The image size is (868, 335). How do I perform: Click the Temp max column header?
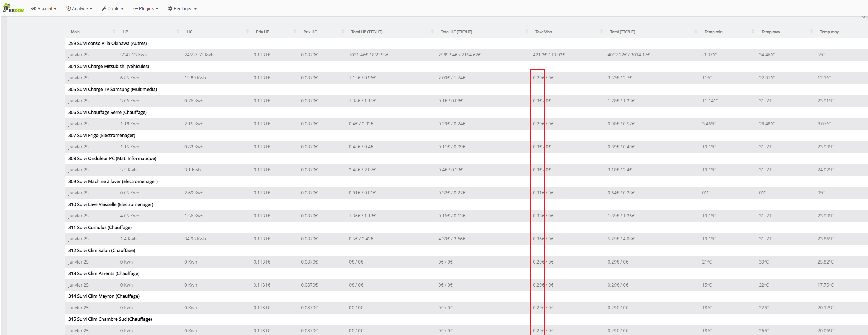pyautogui.click(x=771, y=32)
